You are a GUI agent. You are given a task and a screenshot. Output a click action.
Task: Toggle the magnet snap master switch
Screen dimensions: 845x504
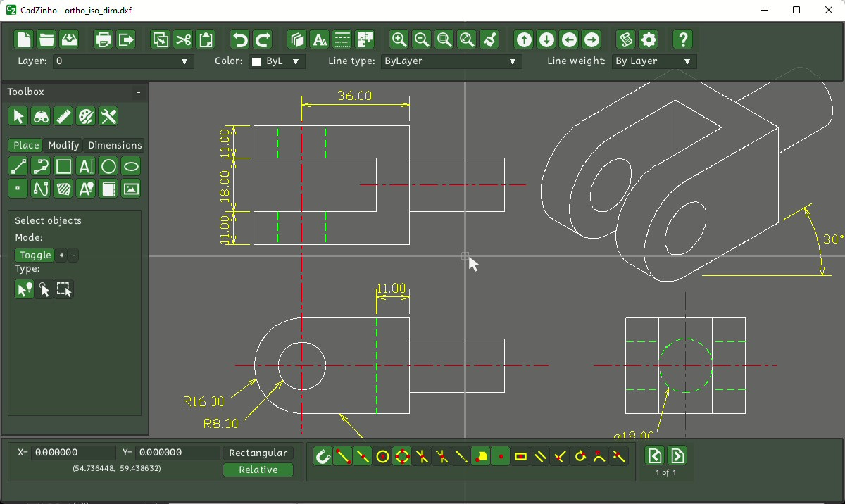(323, 456)
